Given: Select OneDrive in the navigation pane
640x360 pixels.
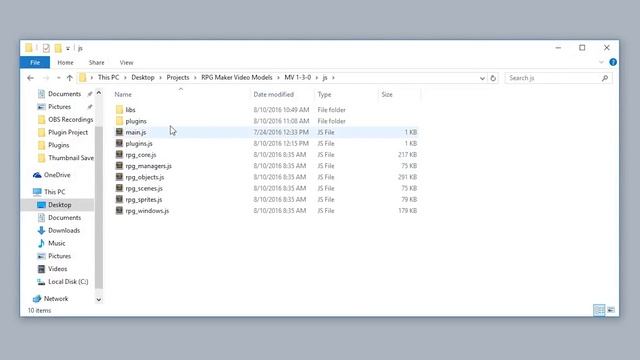Looking at the screenshot, I should click(56, 175).
